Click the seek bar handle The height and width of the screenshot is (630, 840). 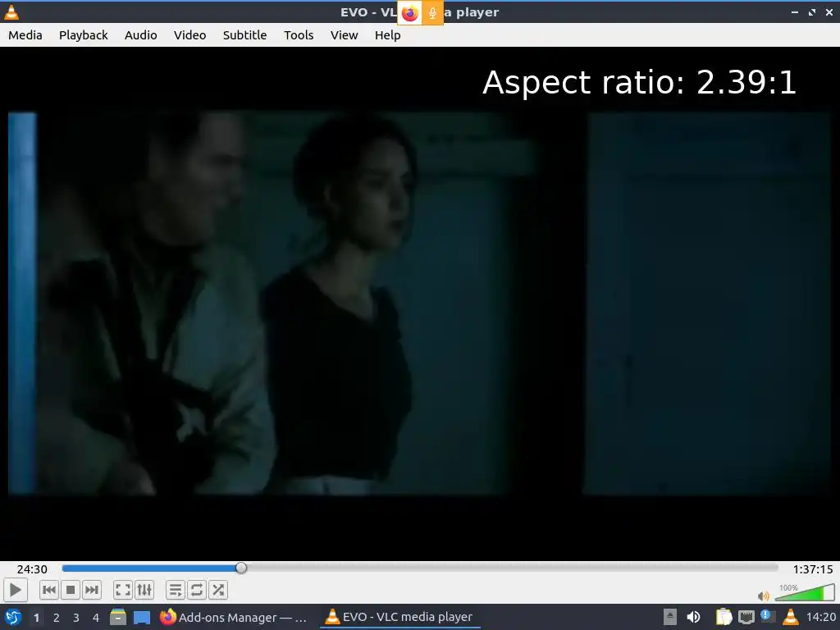point(241,568)
